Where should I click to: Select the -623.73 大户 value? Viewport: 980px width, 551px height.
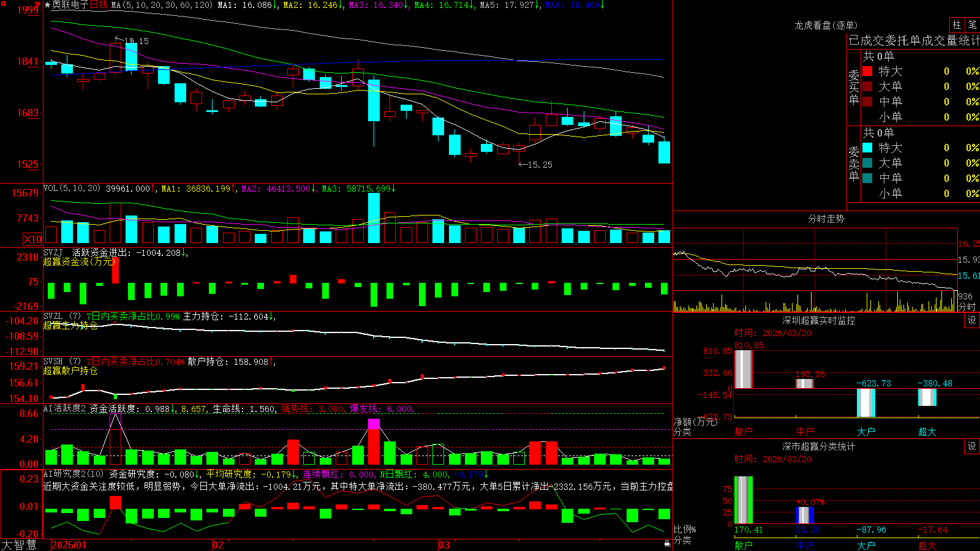[873, 383]
